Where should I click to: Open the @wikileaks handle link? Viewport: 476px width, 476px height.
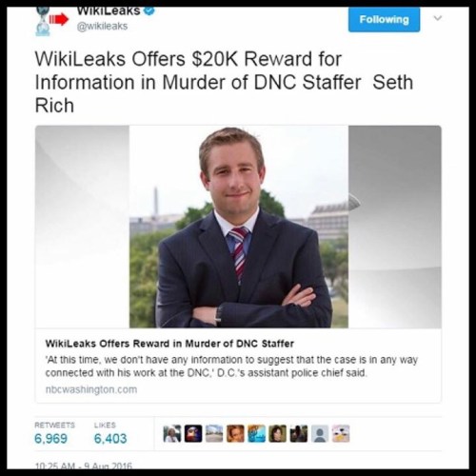coord(102,26)
